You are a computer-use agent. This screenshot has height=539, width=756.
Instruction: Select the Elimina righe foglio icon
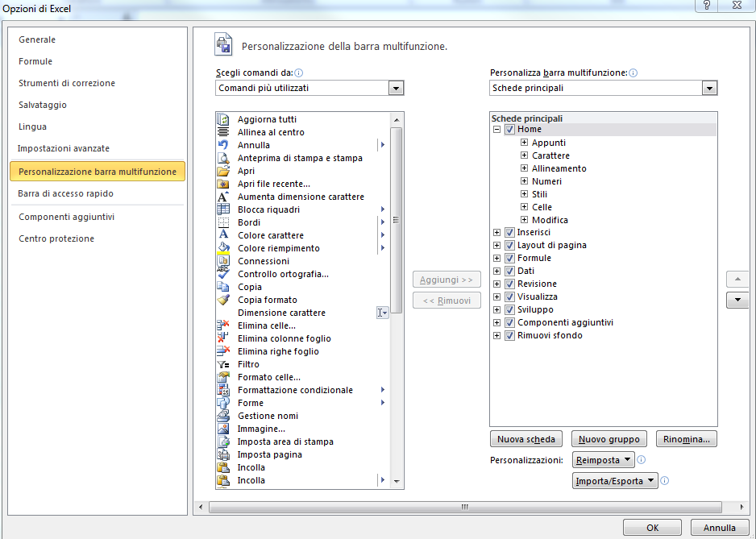click(x=223, y=351)
